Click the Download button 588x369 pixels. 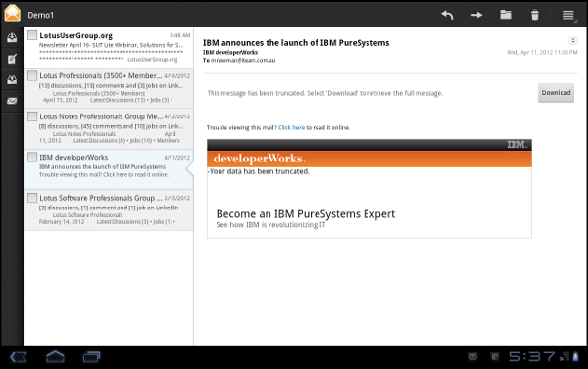click(x=556, y=93)
